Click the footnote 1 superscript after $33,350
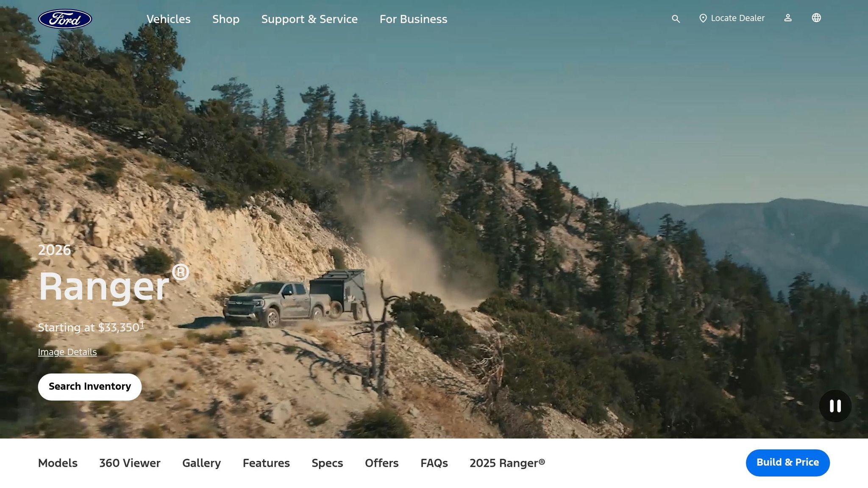This screenshot has width=868, height=488. (142, 324)
